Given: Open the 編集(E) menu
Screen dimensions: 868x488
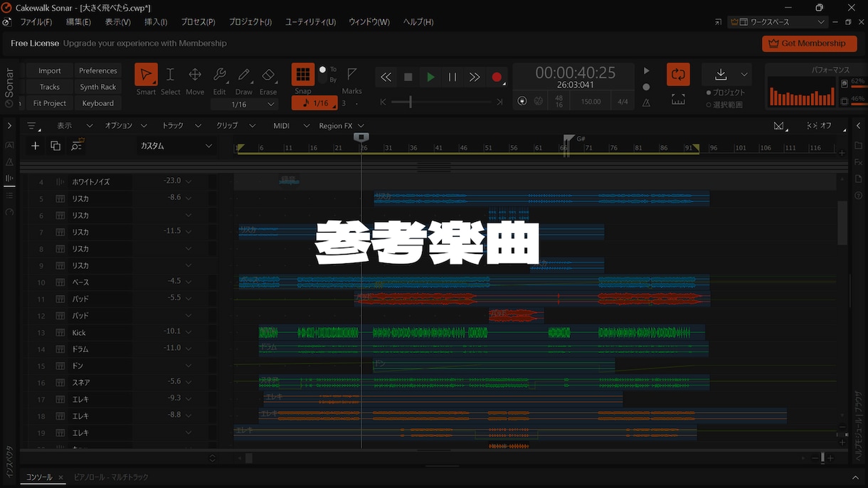Looking at the screenshot, I should 78,22.
